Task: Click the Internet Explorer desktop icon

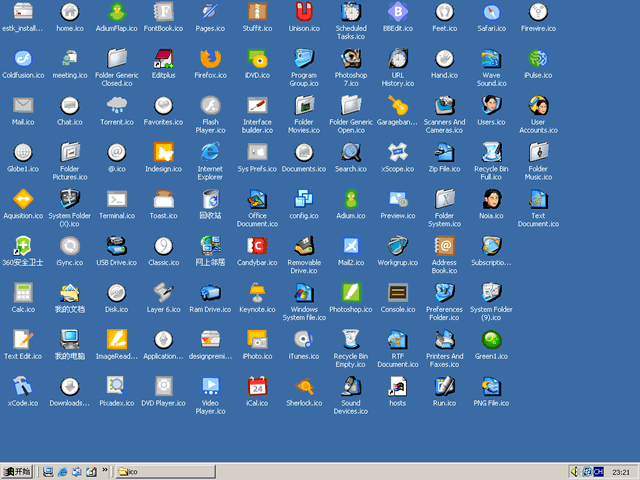Action: (x=210, y=152)
